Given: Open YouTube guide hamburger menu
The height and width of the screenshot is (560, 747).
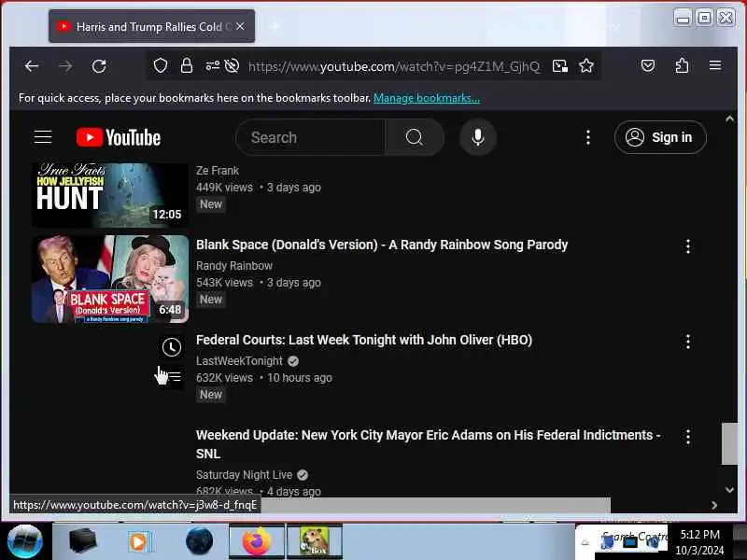Looking at the screenshot, I should (x=43, y=137).
